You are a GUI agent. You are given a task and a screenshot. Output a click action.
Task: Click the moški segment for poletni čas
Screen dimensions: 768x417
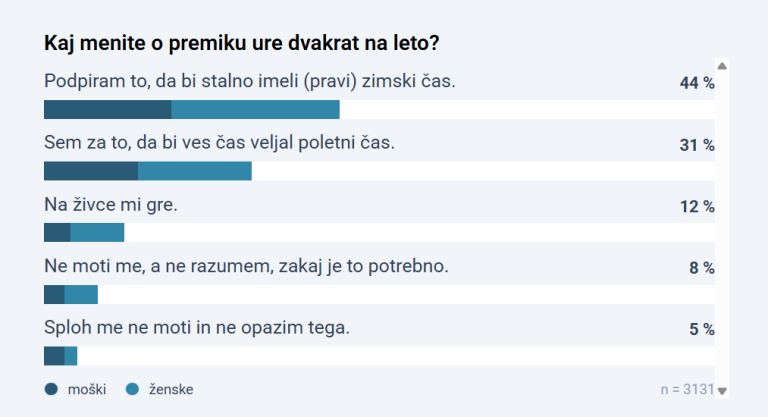[91, 171]
